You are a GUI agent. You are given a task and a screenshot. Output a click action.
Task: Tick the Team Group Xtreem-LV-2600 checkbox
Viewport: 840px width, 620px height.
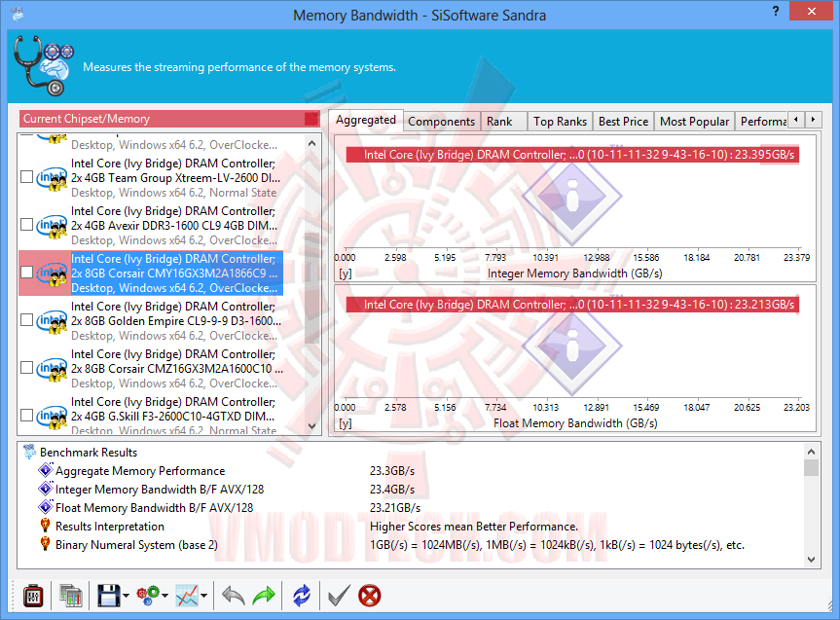(27, 177)
